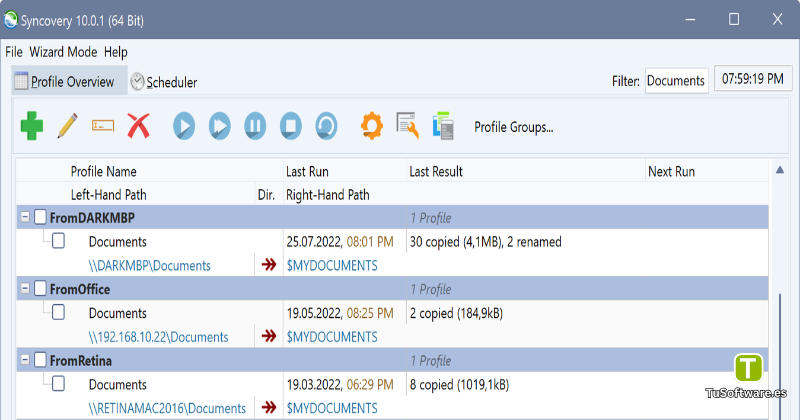Select the FromDARKMBP group name
The image size is (800, 420).
click(x=92, y=218)
